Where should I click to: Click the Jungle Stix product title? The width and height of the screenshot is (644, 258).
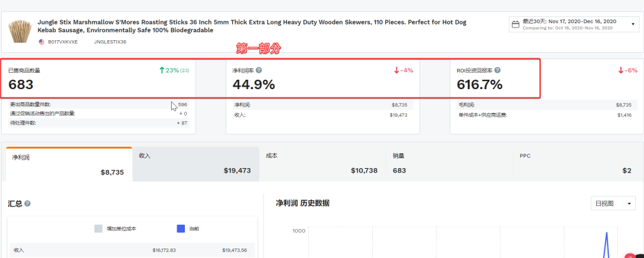coord(252,26)
